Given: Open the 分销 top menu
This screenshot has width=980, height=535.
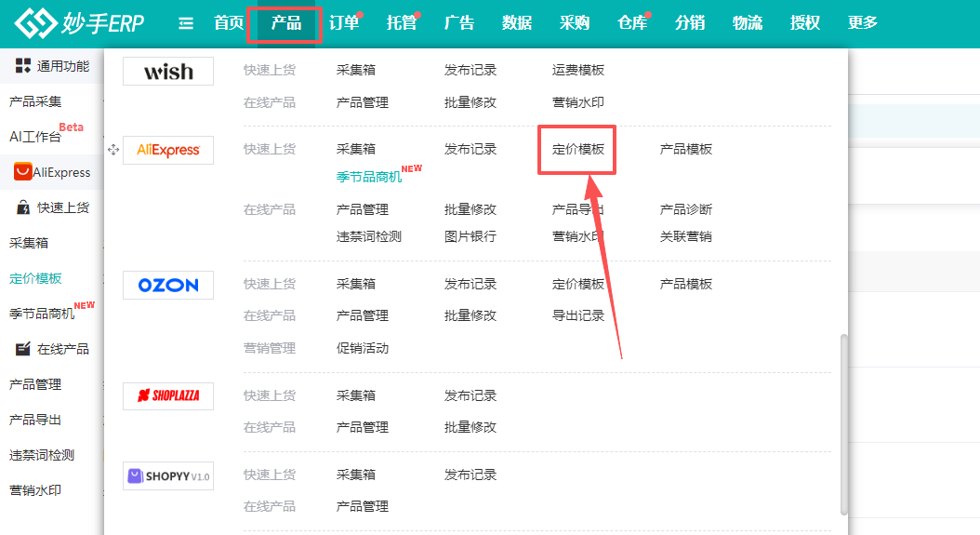Looking at the screenshot, I should tap(690, 23).
